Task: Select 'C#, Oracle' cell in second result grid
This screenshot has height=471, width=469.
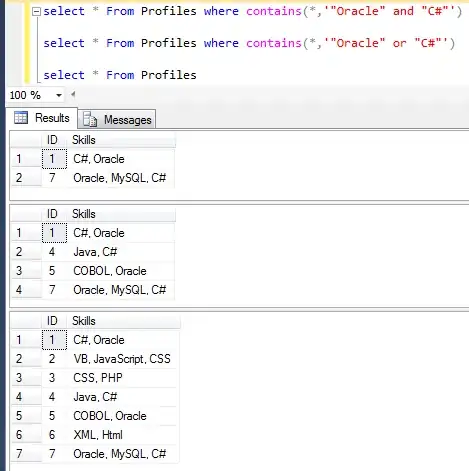Action: pos(121,233)
